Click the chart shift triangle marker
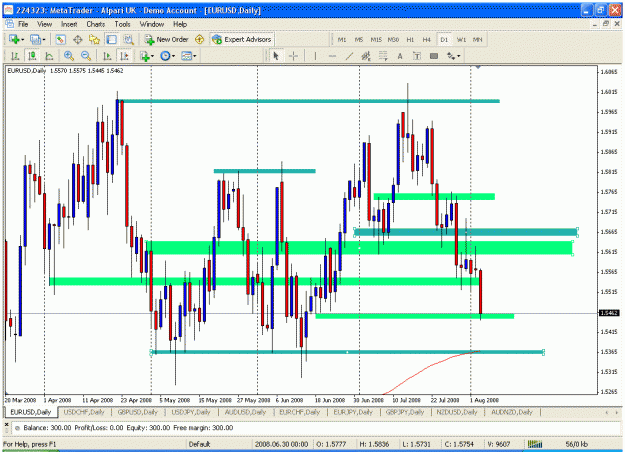Viewport: 625px width, 452px height. (478, 67)
